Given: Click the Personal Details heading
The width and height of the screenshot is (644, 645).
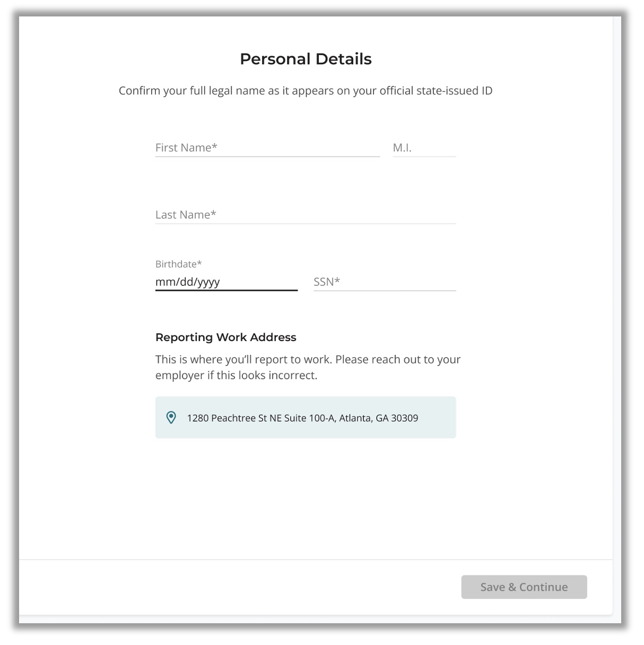Looking at the screenshot, I should tap(306, 59).
